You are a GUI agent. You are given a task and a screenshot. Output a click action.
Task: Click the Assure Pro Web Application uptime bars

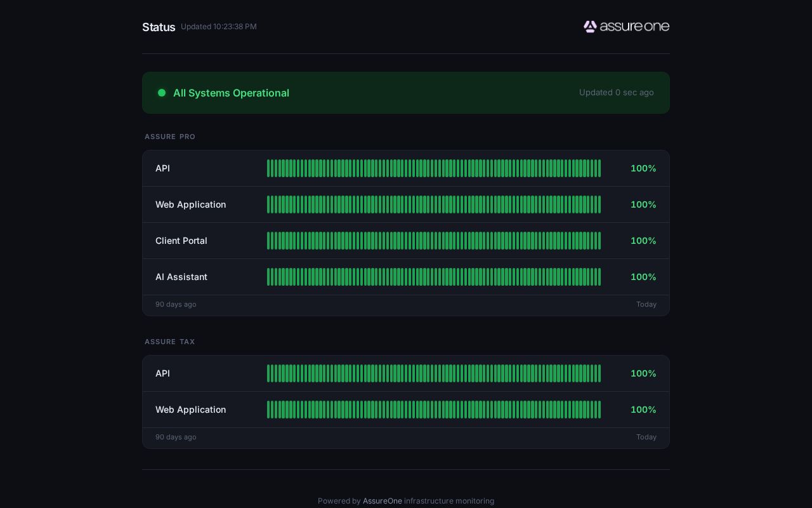coord(434,204)
